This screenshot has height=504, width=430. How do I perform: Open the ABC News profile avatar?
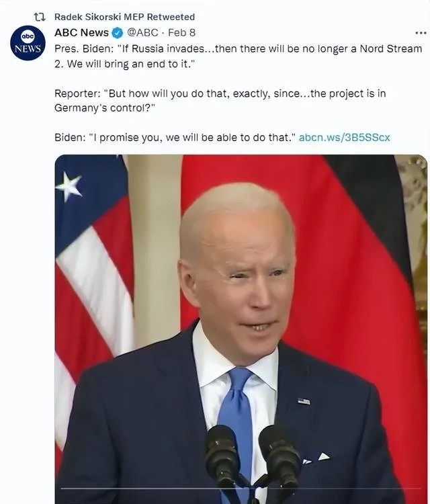point(28,43)
